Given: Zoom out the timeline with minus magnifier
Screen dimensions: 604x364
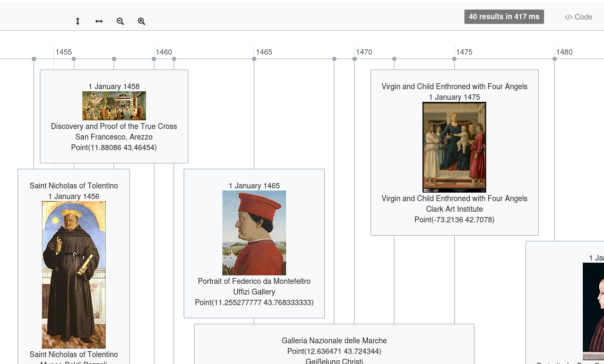Looking at the screenshot, I should pos(120,21).
